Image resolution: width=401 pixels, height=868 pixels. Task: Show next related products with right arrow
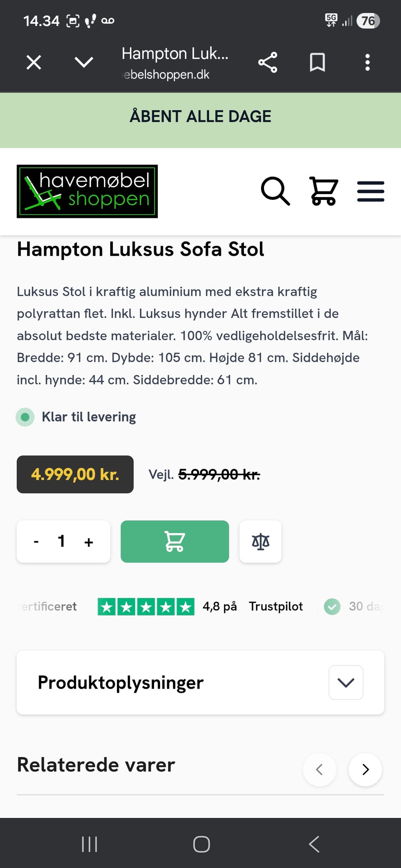click(365, 770)
